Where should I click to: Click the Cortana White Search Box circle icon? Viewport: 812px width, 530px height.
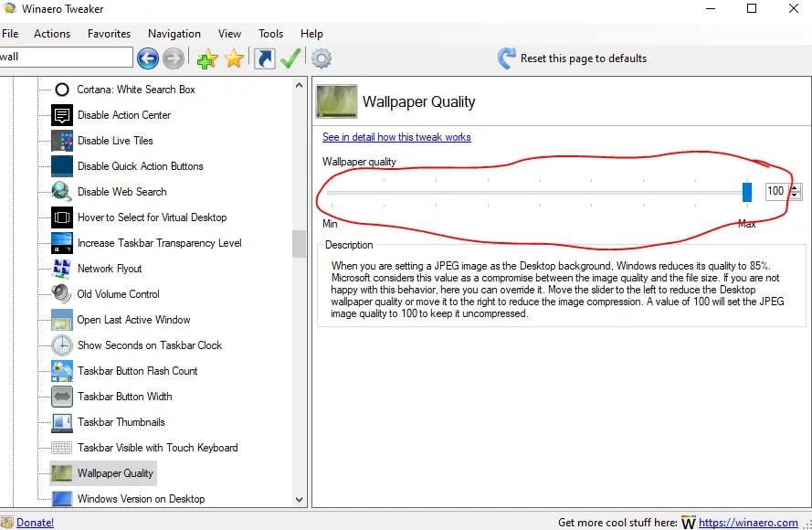tap(62, 90)
